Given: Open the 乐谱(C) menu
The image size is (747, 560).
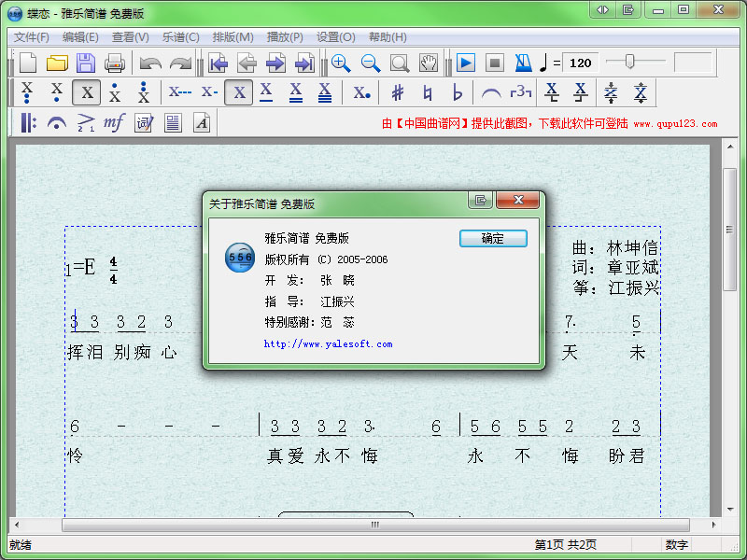Looking at the screenshot, I should [x=180, y=37].
